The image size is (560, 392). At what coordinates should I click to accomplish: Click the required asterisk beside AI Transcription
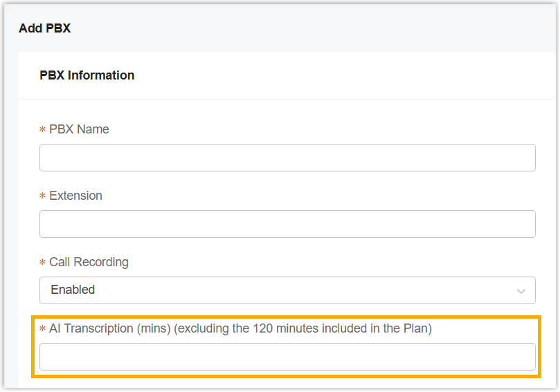(43, 329)
